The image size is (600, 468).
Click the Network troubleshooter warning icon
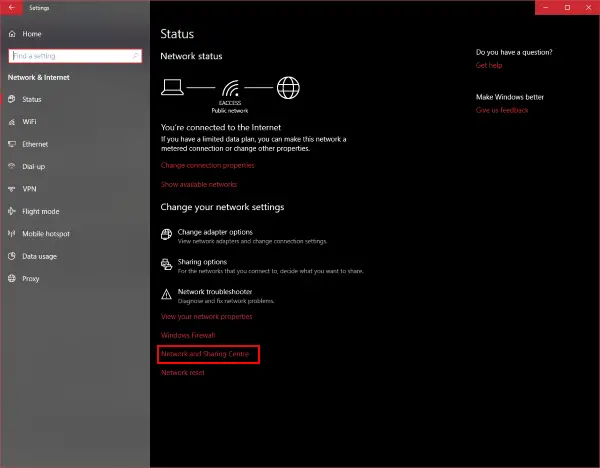click(x=166, y=294)
